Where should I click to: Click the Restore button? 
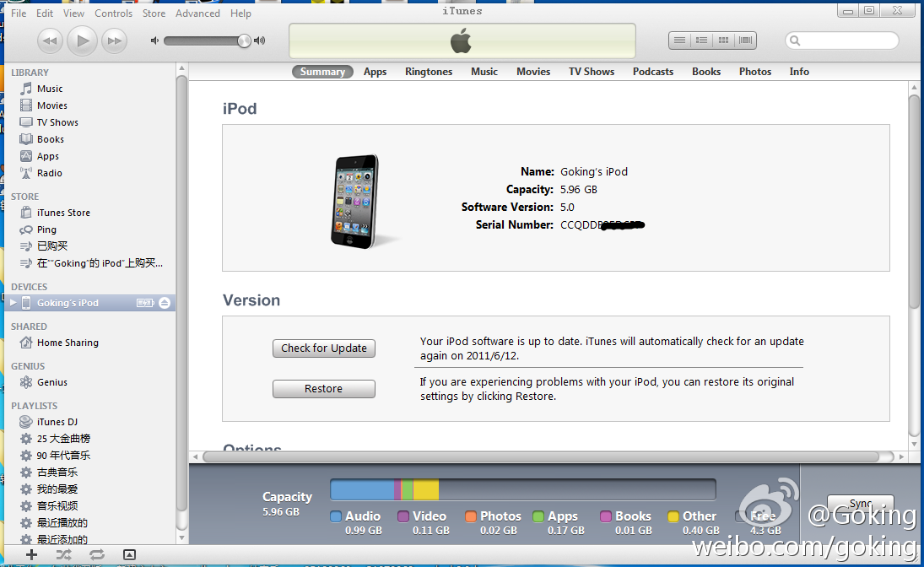pos(323,389)
